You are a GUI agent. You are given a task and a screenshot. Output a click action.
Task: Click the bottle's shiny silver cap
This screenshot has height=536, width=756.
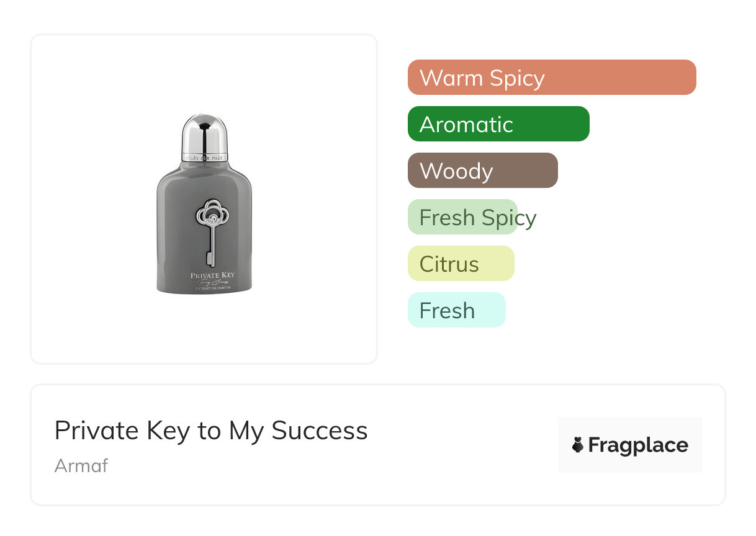point(204,133)
